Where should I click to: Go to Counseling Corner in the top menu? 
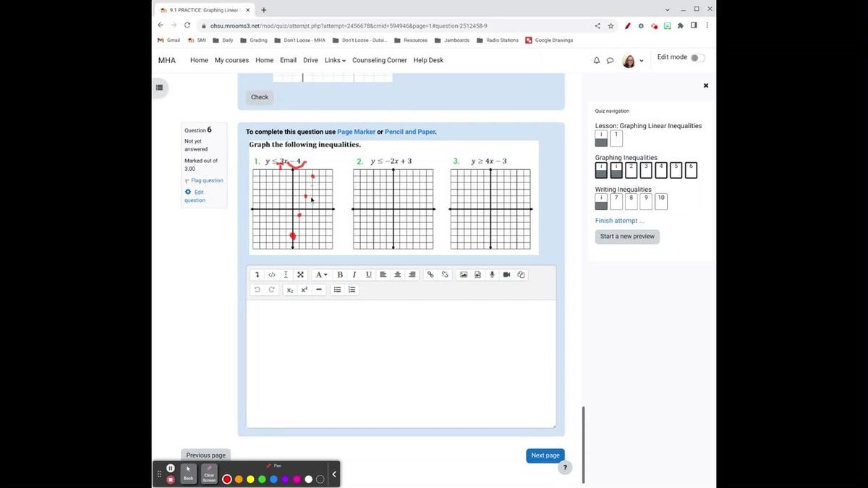click(x=379, y=60)
